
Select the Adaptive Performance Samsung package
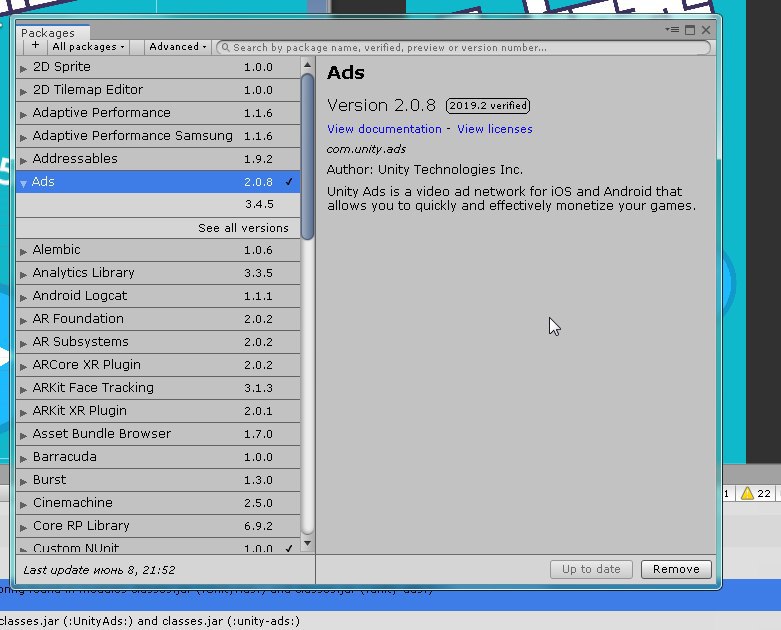coord(158,135)
